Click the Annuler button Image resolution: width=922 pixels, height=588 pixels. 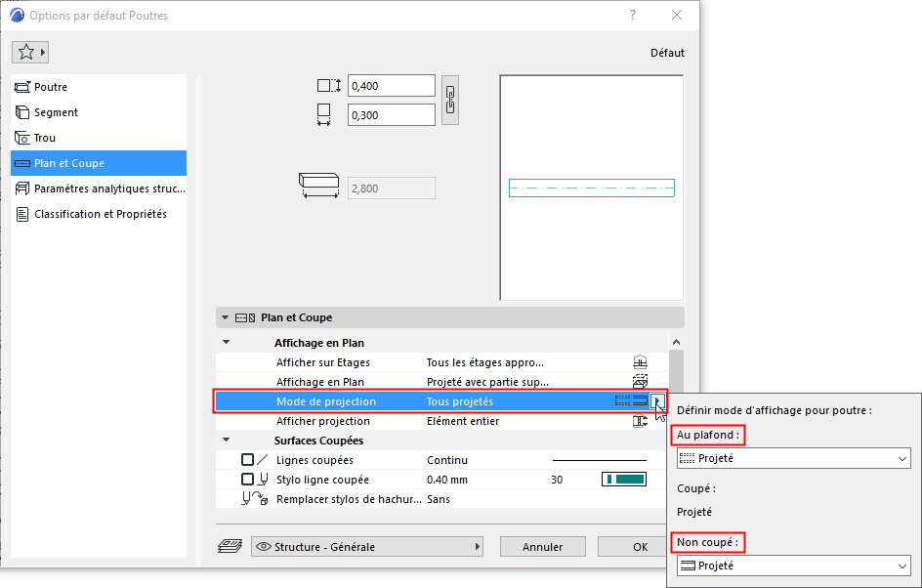(x=543, y=547)
